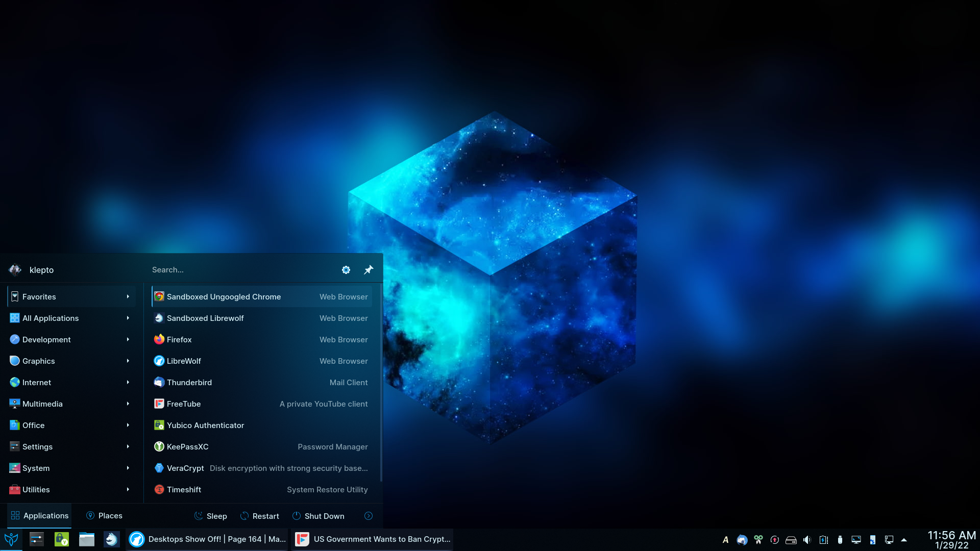Open Timeshift system restore utility
Viewport: 980px width, 551px height.
click(184, 489)
